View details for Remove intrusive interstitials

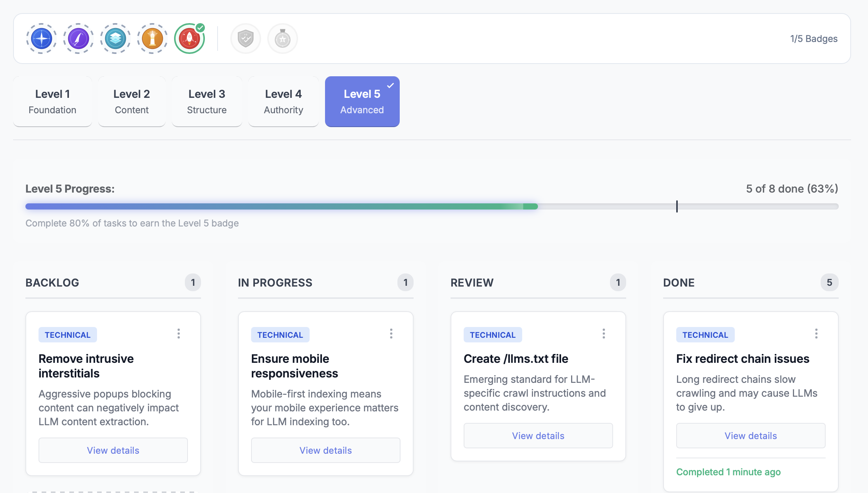tap(113, 450)
